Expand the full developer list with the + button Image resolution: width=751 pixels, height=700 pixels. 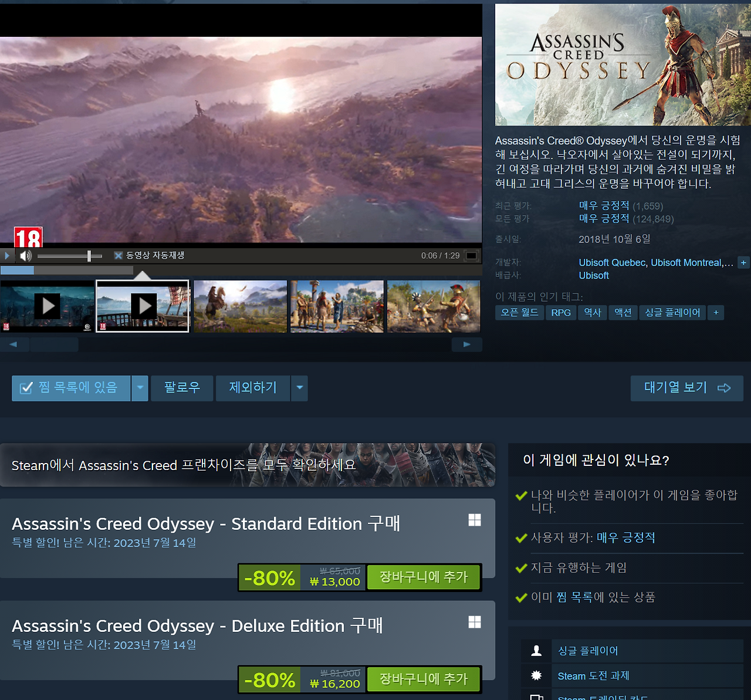743,262
